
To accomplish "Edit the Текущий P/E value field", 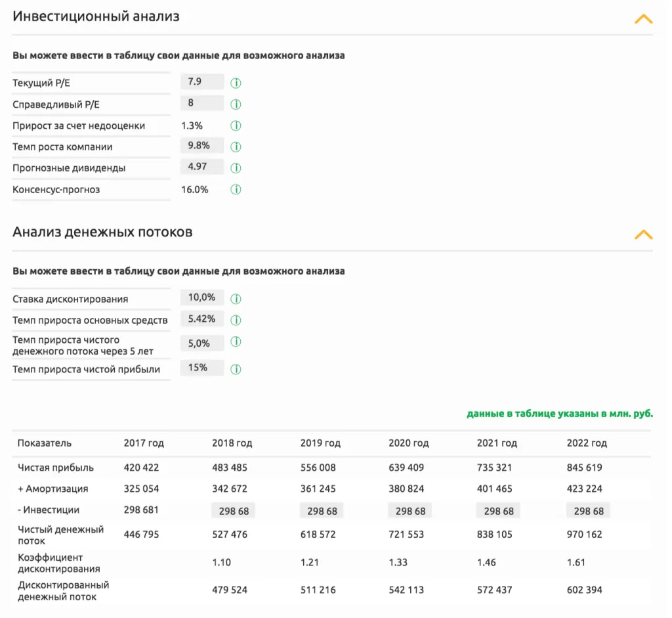I will (202, 82).
